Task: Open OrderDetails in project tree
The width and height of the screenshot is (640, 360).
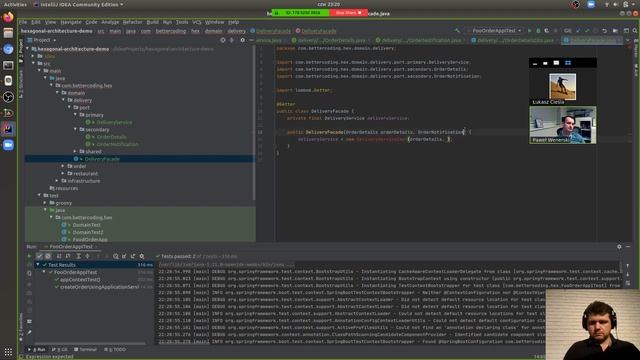Action: point(111,137)
